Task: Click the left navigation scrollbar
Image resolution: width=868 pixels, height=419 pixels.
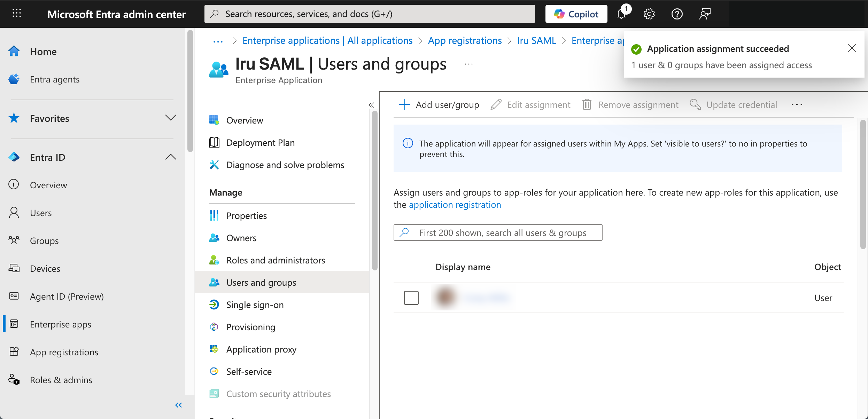Action: [190, 91]
